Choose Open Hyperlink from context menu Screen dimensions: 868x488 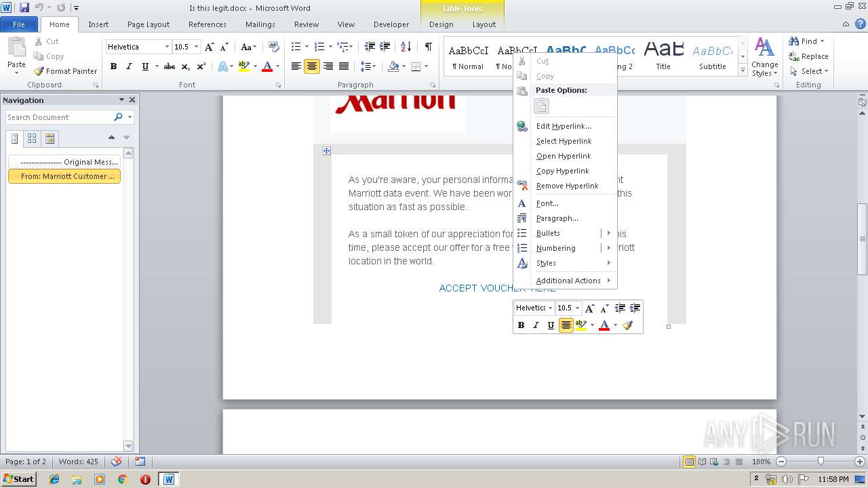pyautogui.click(x=565, y=156)
